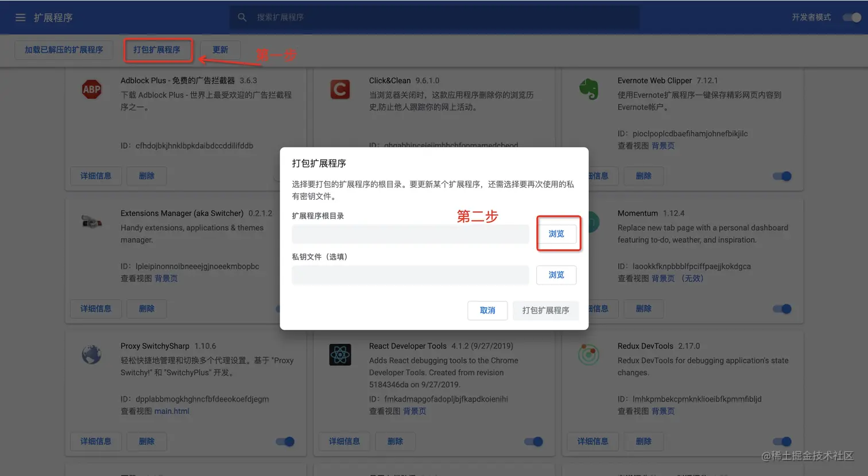Disable Proxy SwitchySharp extension toggle
The image size is (868, 476).
coord(285,442)
